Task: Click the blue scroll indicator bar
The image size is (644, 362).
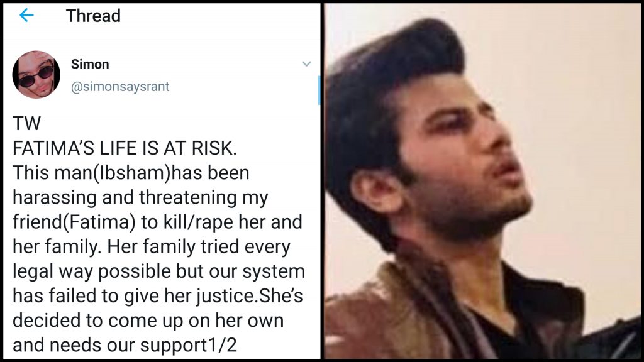Action: [x=319, y=90]
